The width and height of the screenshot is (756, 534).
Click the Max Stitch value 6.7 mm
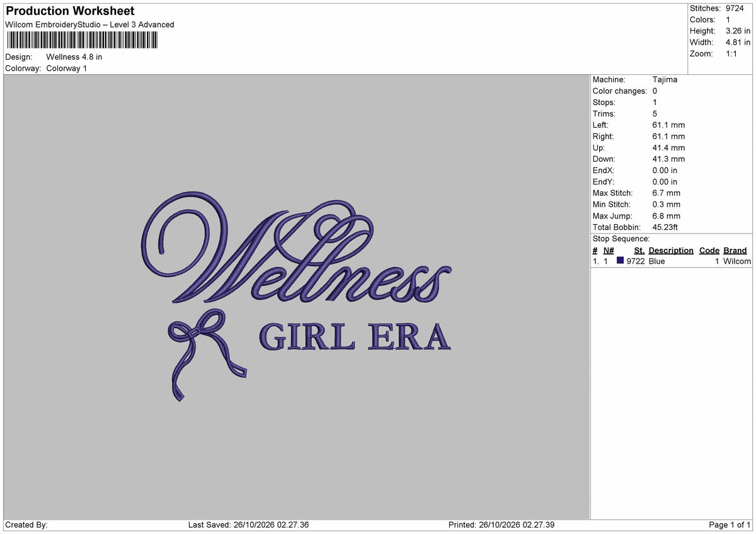(x=667, y=193)
